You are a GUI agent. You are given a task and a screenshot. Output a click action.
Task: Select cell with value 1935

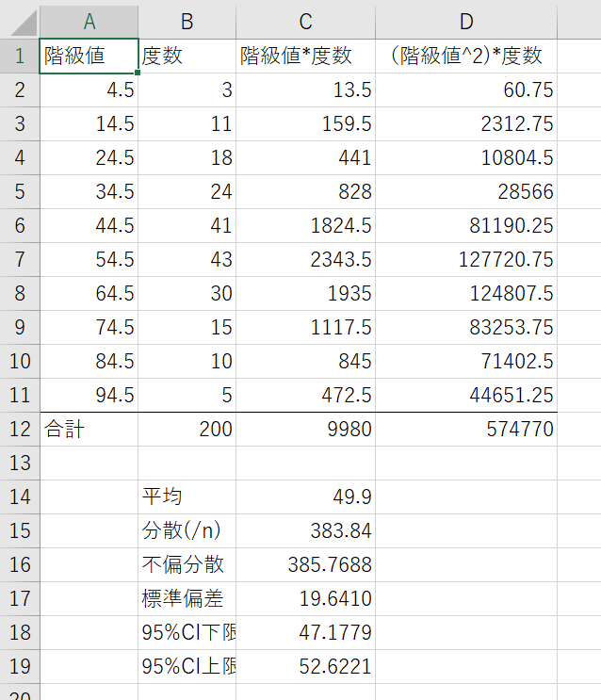click(x=305, y=293)
